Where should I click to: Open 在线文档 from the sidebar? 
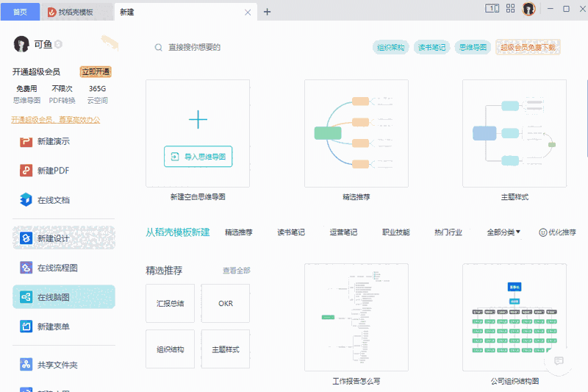[x=54, y=200]
